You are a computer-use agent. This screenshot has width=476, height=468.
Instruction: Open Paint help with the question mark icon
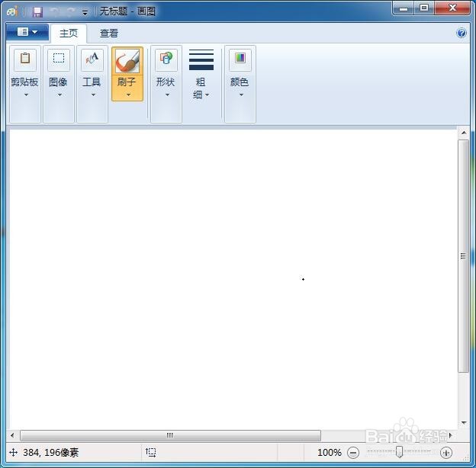click(x=462, y=33)
